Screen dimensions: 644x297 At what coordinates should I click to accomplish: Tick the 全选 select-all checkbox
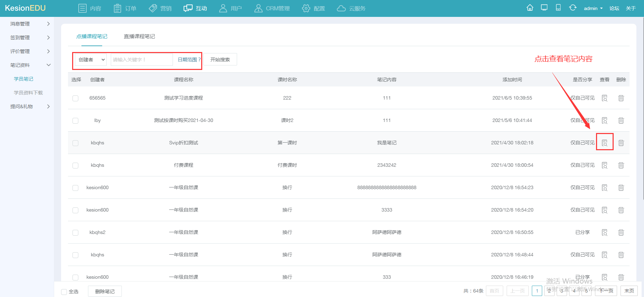(64, 292)
